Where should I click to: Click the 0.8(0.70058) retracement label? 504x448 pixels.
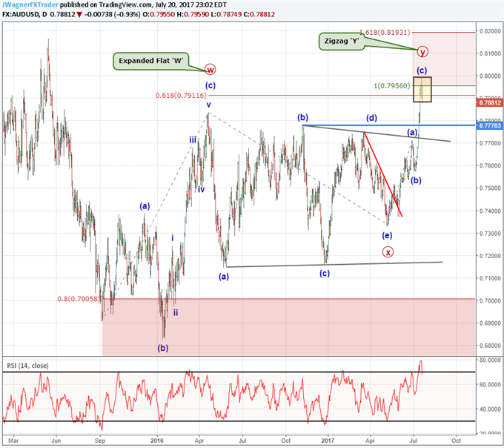[x=79, y=299]
